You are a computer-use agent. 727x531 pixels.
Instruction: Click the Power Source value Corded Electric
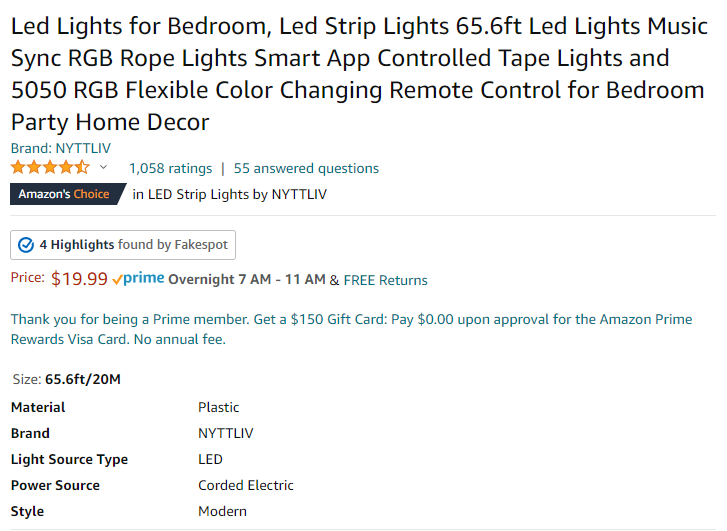coord(246,485)
